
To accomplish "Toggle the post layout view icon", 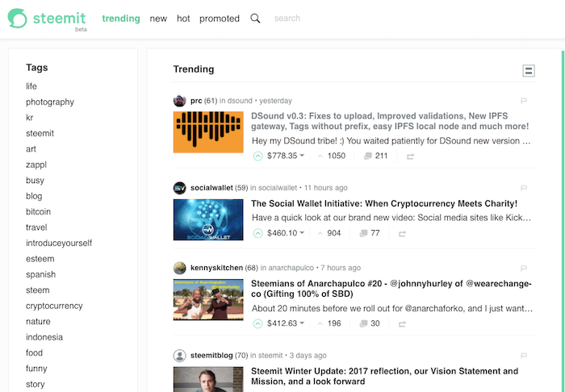I will click(x=529, y=70).
